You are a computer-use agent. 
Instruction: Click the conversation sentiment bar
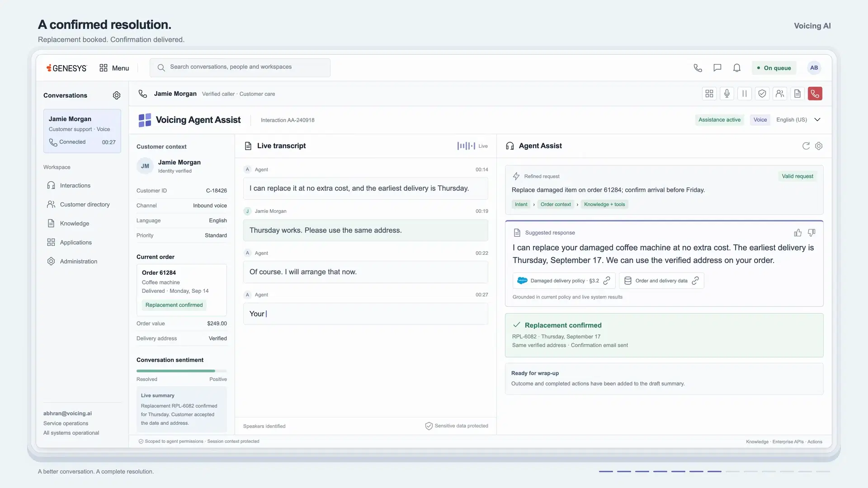coord(182,371)
